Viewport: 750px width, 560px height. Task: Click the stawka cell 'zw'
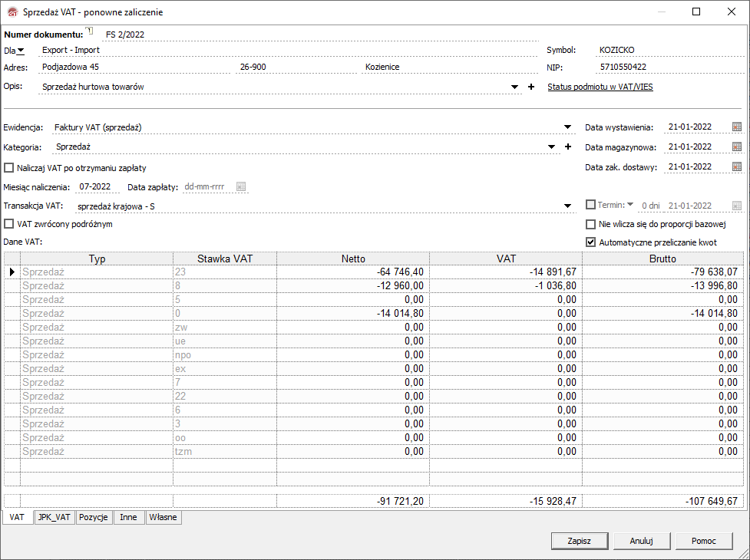coord(225,328)
